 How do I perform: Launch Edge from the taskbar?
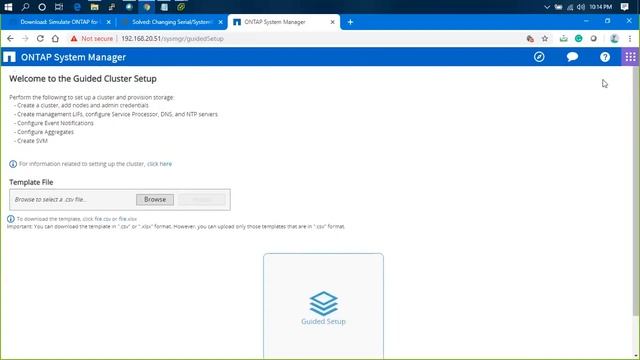[77, 7]
